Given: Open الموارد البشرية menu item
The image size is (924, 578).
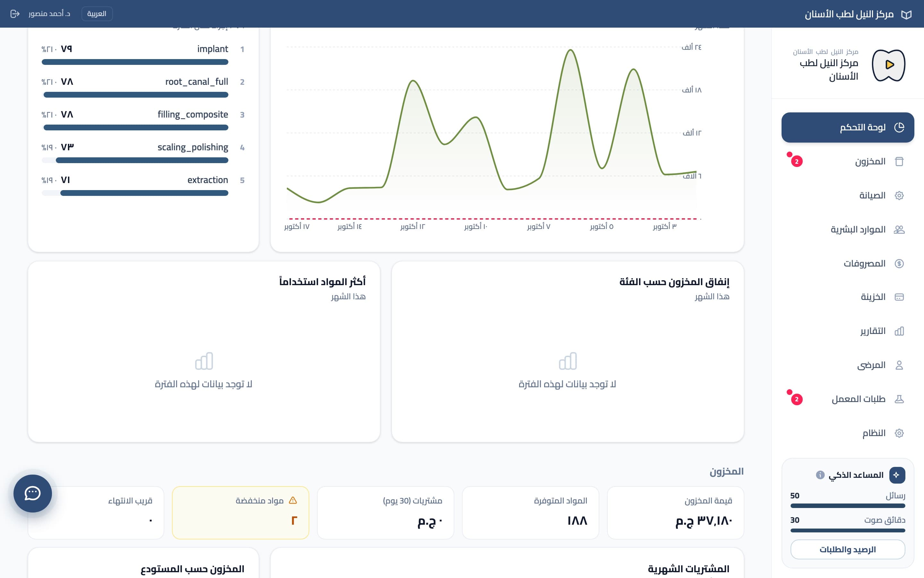Looking at the screenshot, I should pos(848,229).
